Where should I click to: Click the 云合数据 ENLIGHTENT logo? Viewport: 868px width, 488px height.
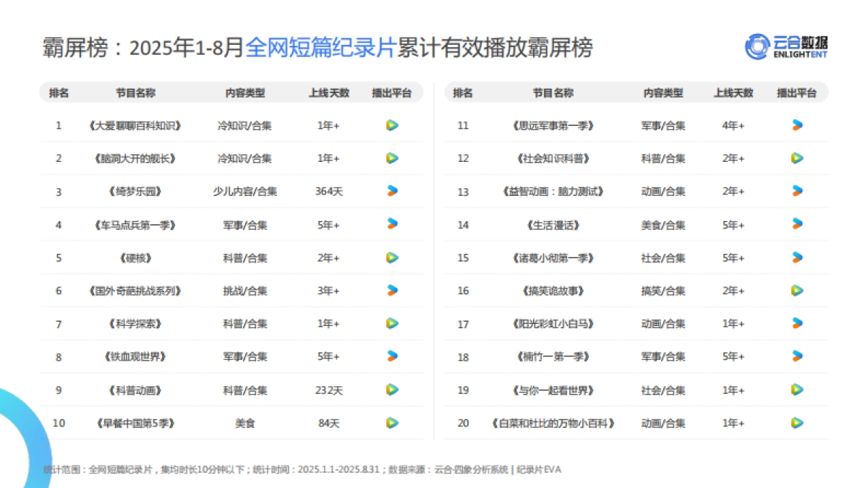(x=787, y=46)
